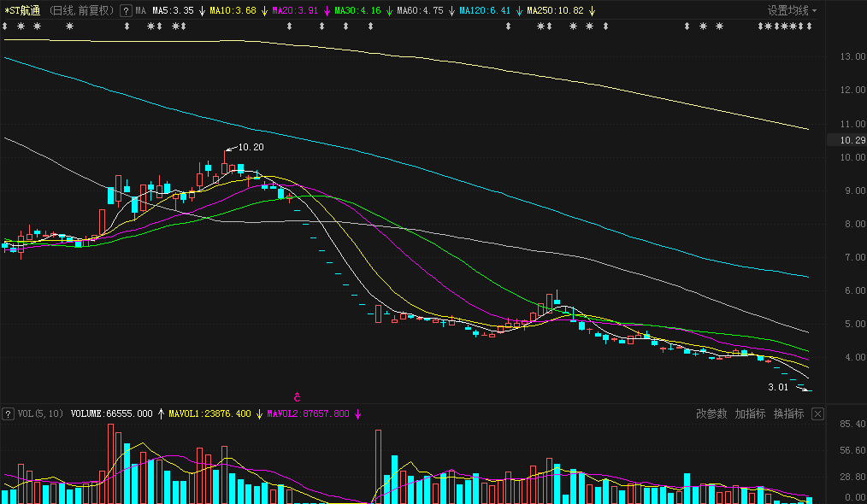Toggle the MA5:3.35 moving average line

(173, 11)
